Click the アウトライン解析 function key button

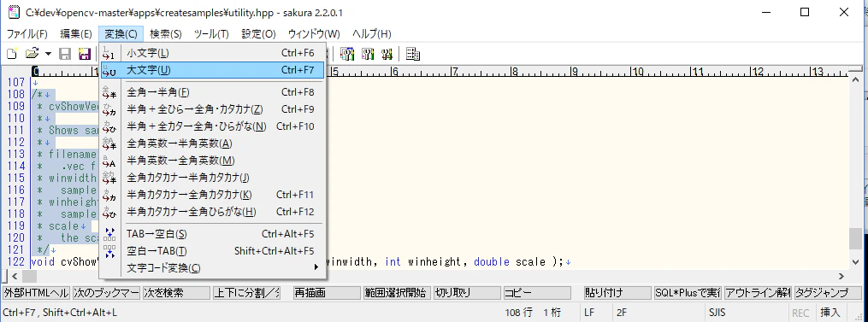(x=758, y=293)
